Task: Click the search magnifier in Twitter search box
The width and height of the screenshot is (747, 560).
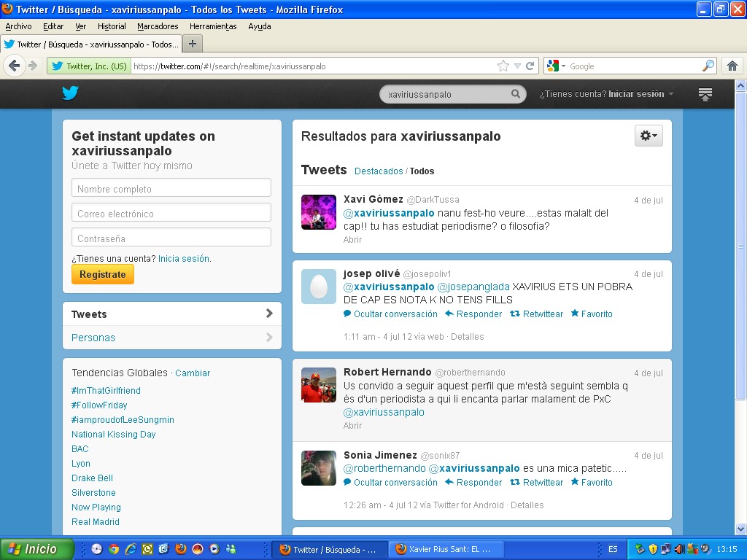Action: 516,94
